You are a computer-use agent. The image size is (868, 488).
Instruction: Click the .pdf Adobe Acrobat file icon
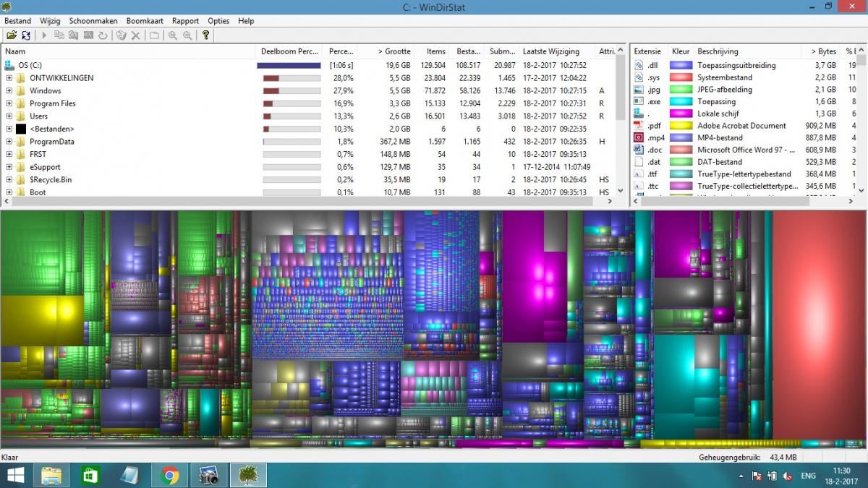[x=639, y=126]
